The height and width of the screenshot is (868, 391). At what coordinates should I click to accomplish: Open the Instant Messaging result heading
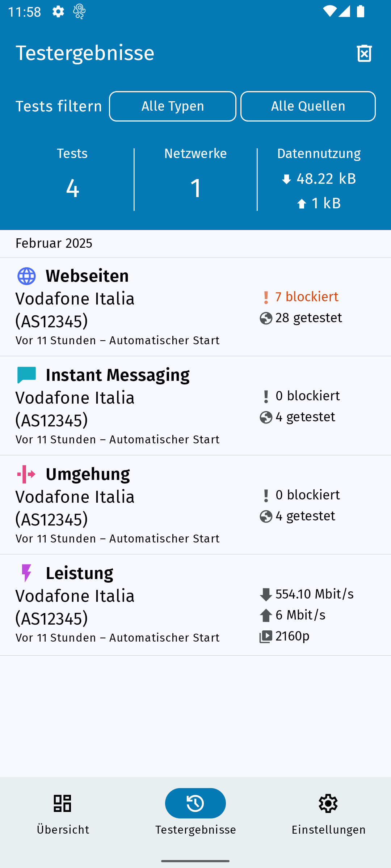[x=118, y=375]
